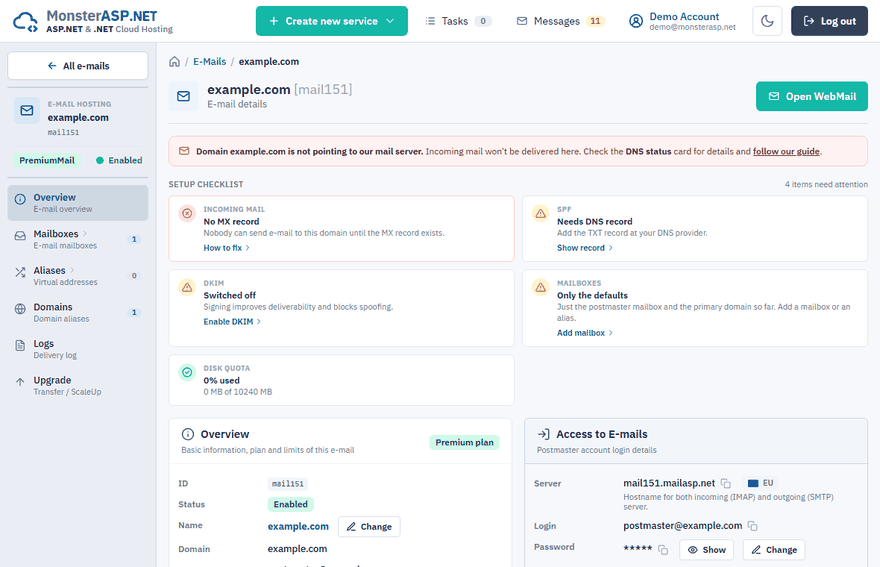The height and width of the screenshot is (567, 880).
Task: Open the Upgrade section
Action: coord(78,385)
